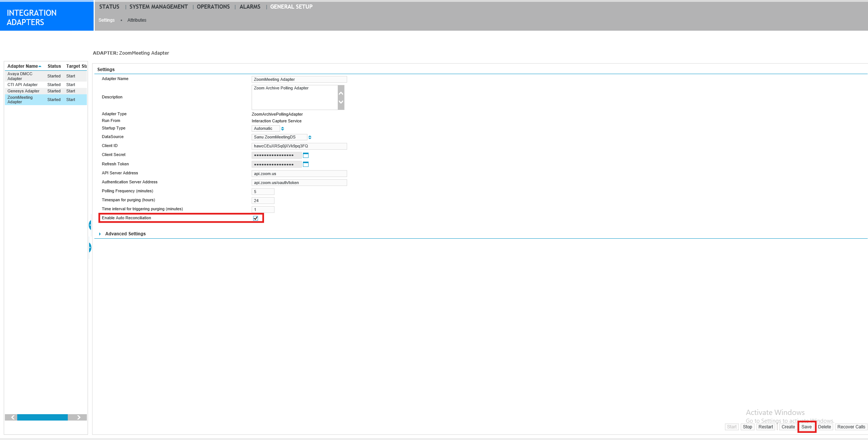Toggle Enable Auto Reconciliation checkbox
This screenshot has width=868, height=440.
click(256, 218)
